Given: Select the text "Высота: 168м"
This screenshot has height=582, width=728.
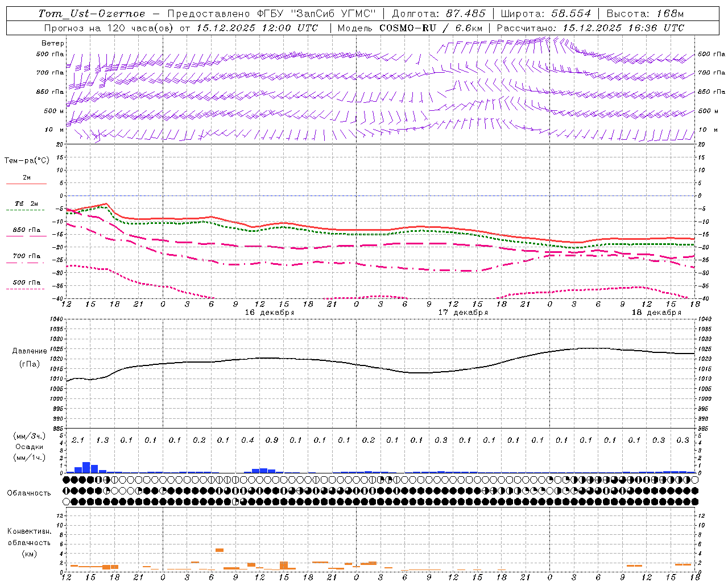Looking at the screenshot, I should click(x=645, y=14).
